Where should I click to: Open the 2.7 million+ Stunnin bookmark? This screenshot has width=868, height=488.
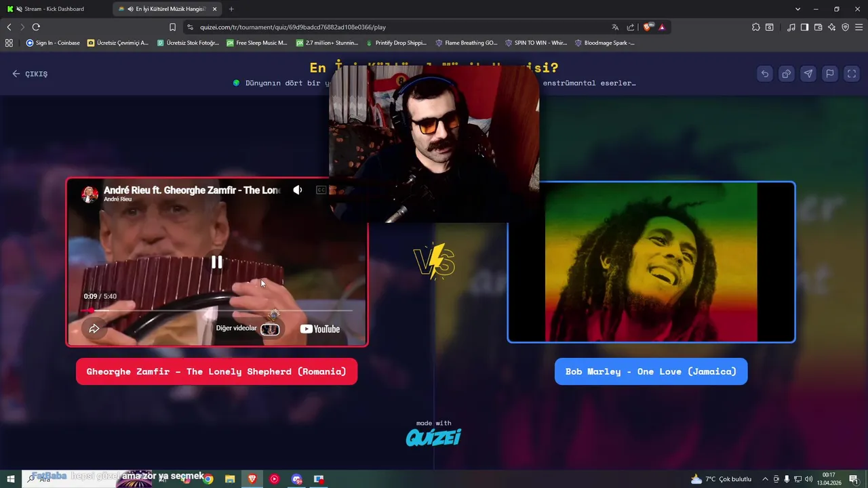tap(327, 43)
